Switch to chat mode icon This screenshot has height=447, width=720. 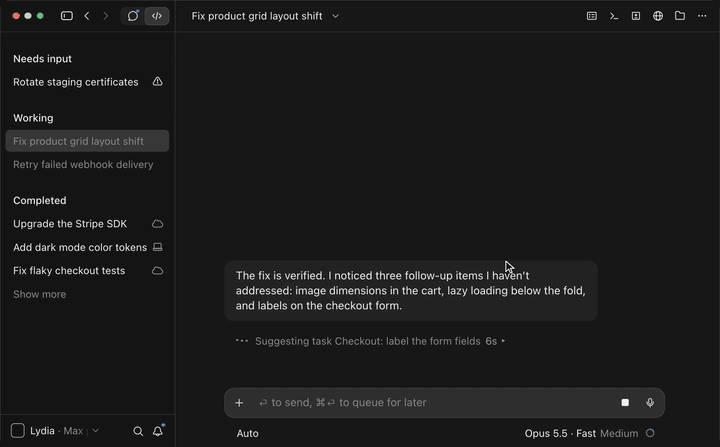click(x=133, y=16)
